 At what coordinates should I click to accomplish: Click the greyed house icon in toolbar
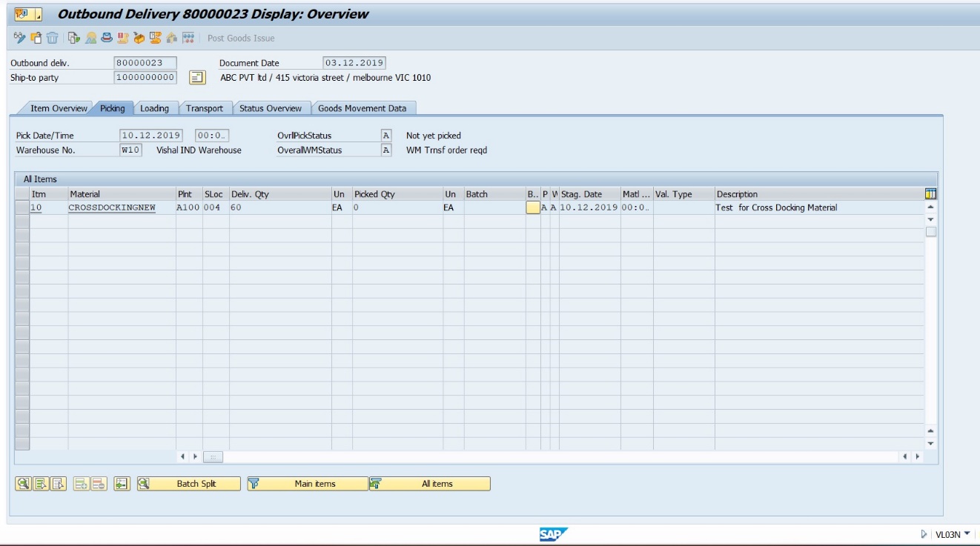point(172,38)
